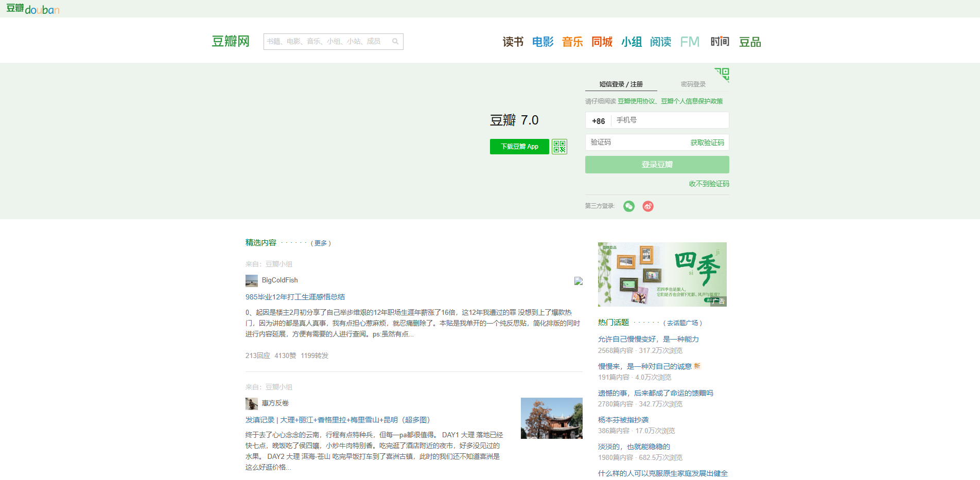980x480 pixels.
Task: Switch to 密码登录 tab
Action: [693, 84]
